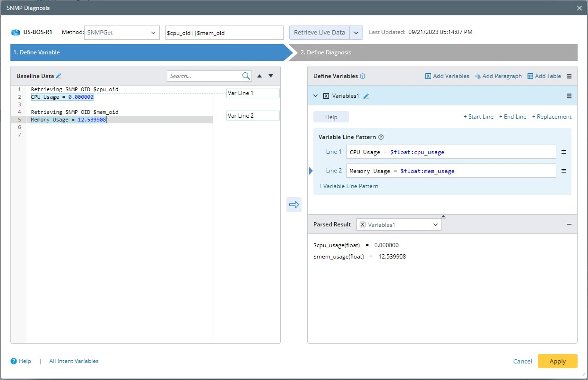Screen dimensions: 588x380
Task: Click the search magnifier icon
Action: 246,76
